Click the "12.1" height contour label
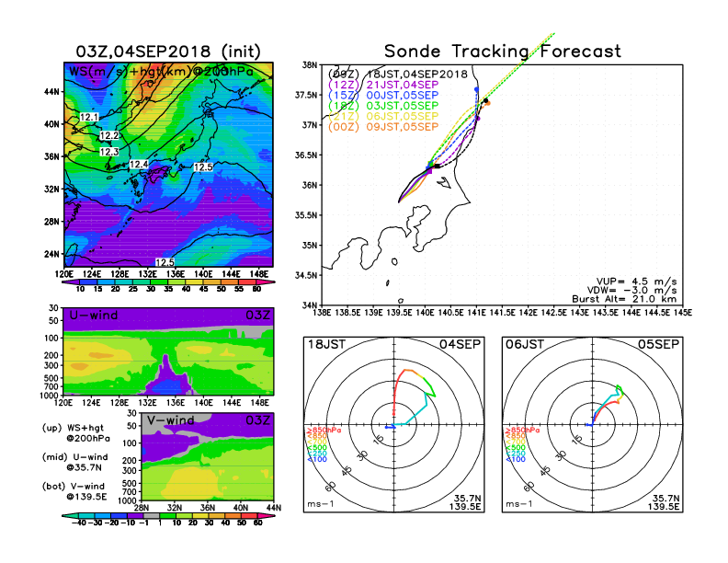 (x=89, y=117)
